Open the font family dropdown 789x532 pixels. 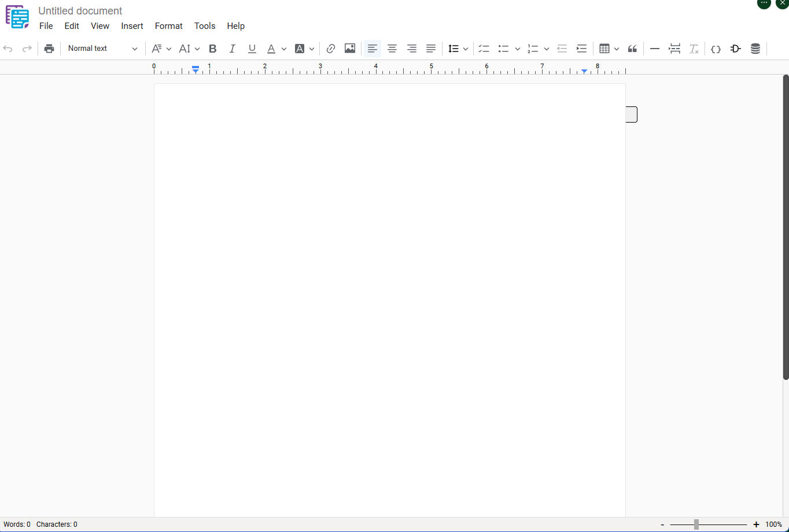point(161,49)
